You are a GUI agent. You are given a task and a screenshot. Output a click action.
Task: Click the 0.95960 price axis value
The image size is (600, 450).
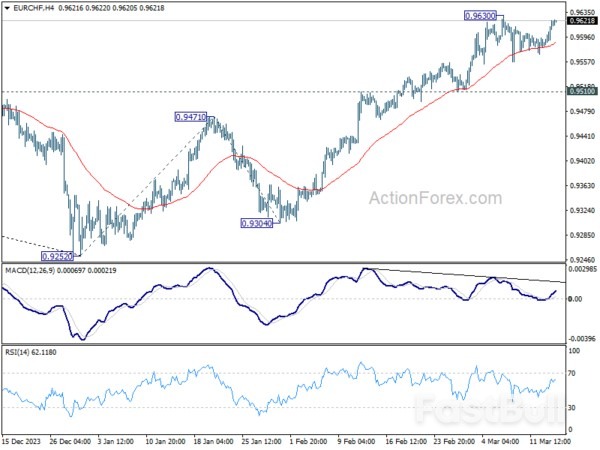[582, 37]
